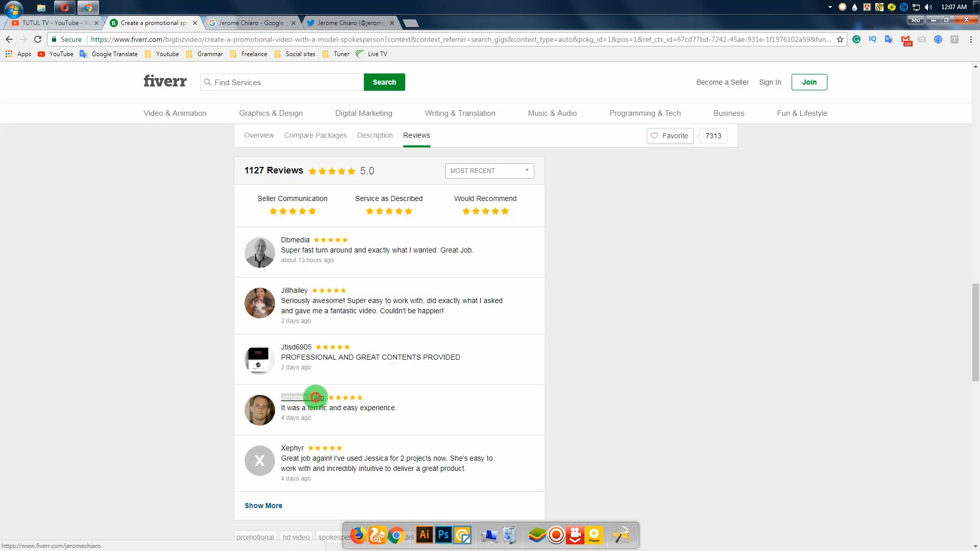Toggle the Favorite heart button
980x551 pixels.
click(670, 136)
